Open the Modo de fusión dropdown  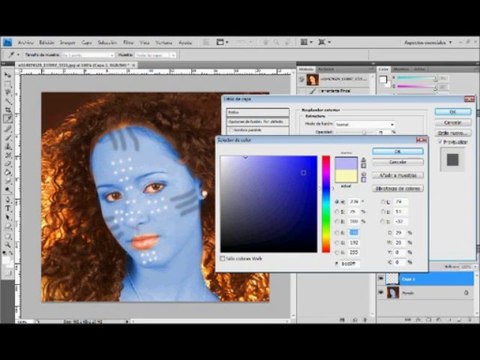[x=365, y=124]
